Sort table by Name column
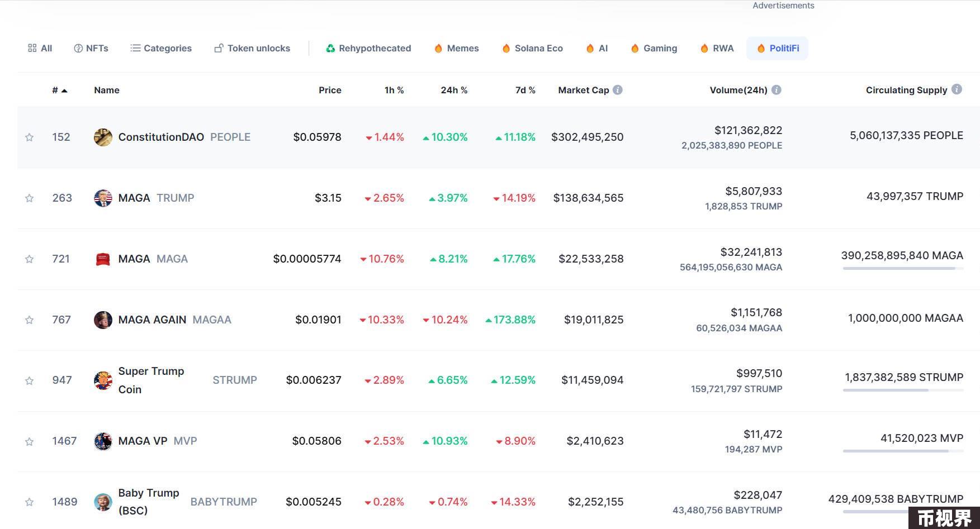Screen dimensions: 980x529 coord(107,90)
